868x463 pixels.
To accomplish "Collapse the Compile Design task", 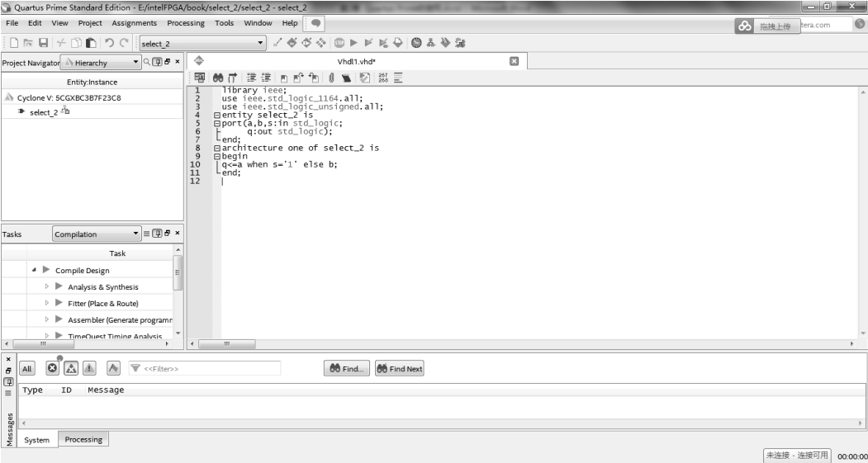I will click(35, 270).
